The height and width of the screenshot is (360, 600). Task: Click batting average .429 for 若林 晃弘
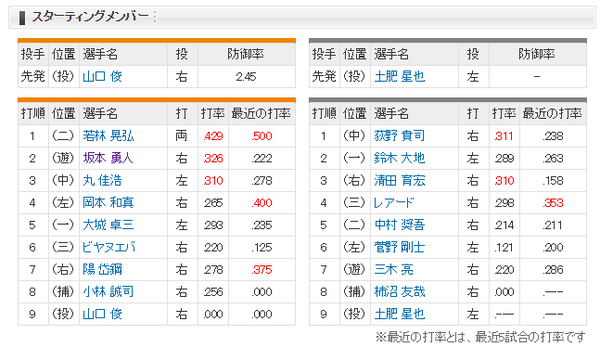[213, 136]
